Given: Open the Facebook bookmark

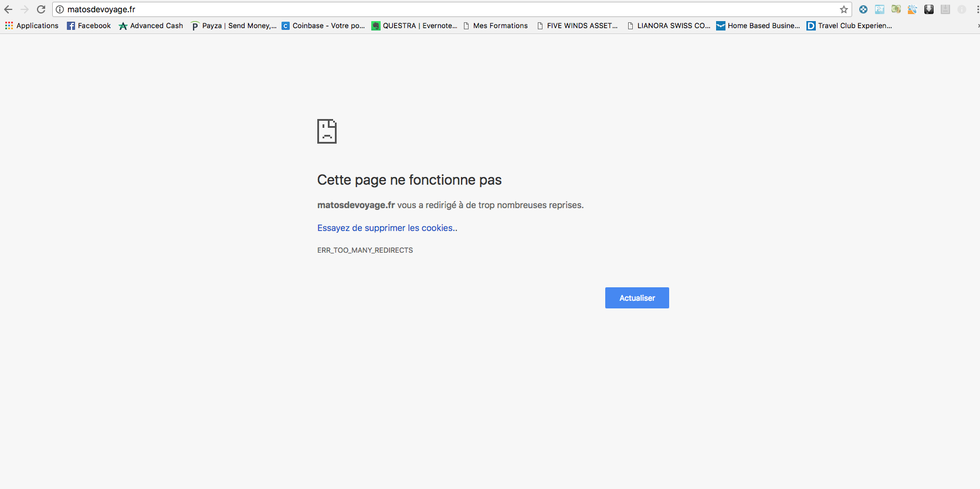Looking at the screenshot, I should pyautogui.click(x=89, y=26).
